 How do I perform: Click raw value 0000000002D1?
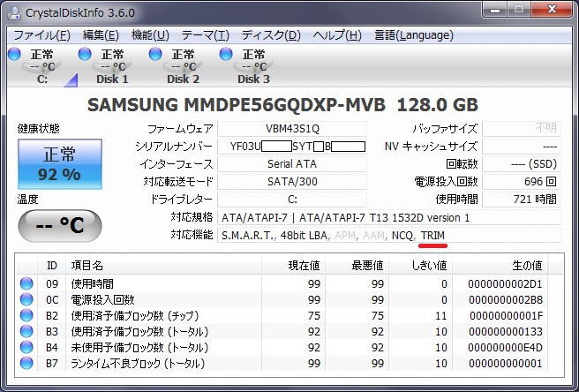click(x=505, y=283)
